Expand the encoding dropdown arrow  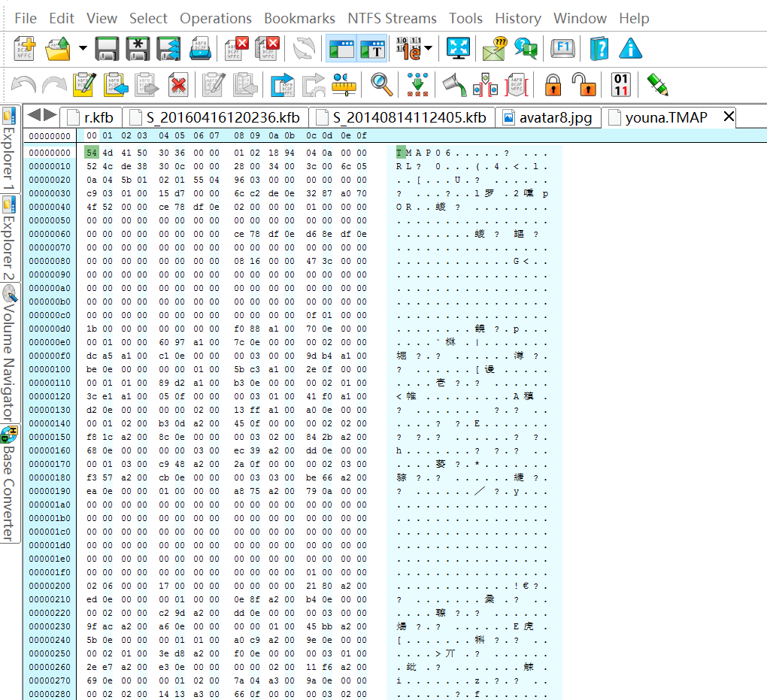click(429, 50)
